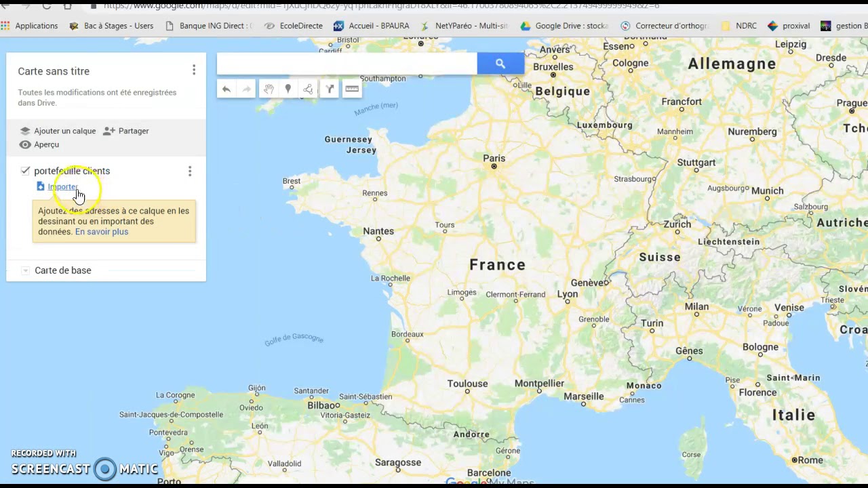Click the Stuttgart city label

[x=696, y=163]
